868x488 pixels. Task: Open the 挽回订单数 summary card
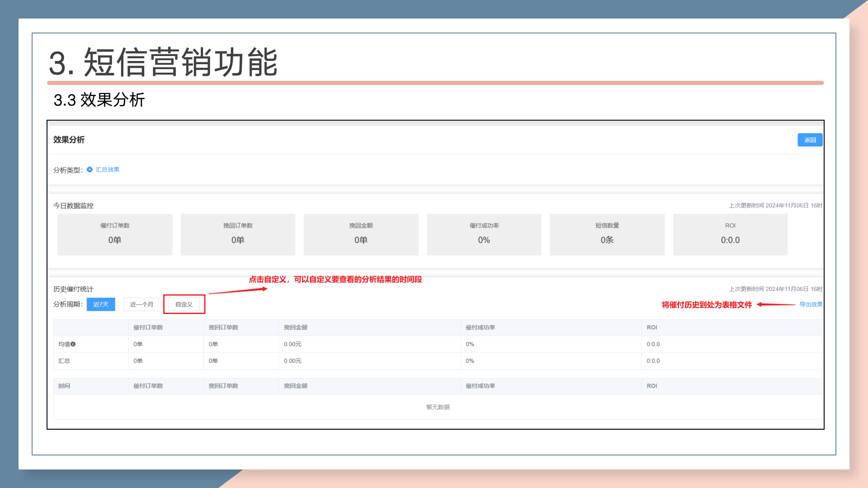238,235
